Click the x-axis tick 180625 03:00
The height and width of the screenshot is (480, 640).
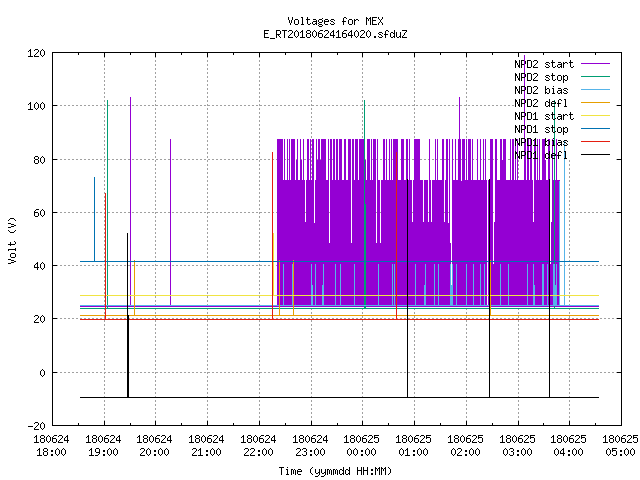517,446
